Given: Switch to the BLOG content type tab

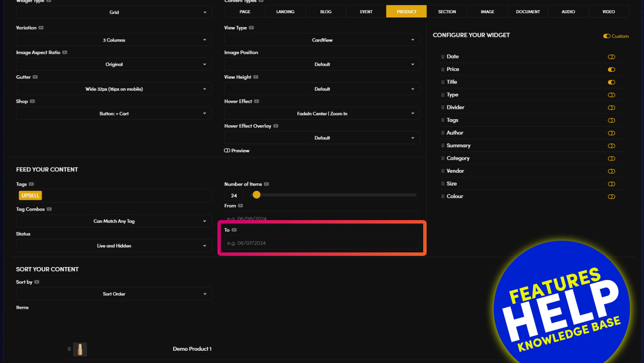Looking at the screenshot, I should (326, 12).
